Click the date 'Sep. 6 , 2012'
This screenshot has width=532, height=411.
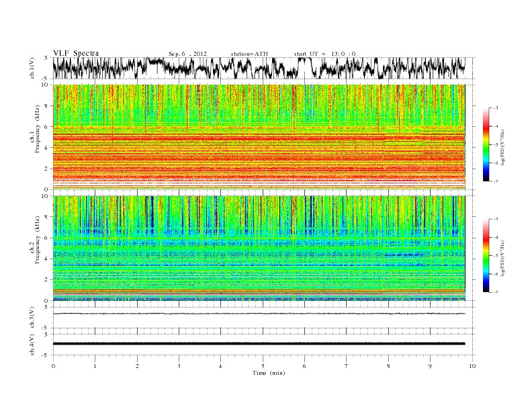click(x=187, y=54)
